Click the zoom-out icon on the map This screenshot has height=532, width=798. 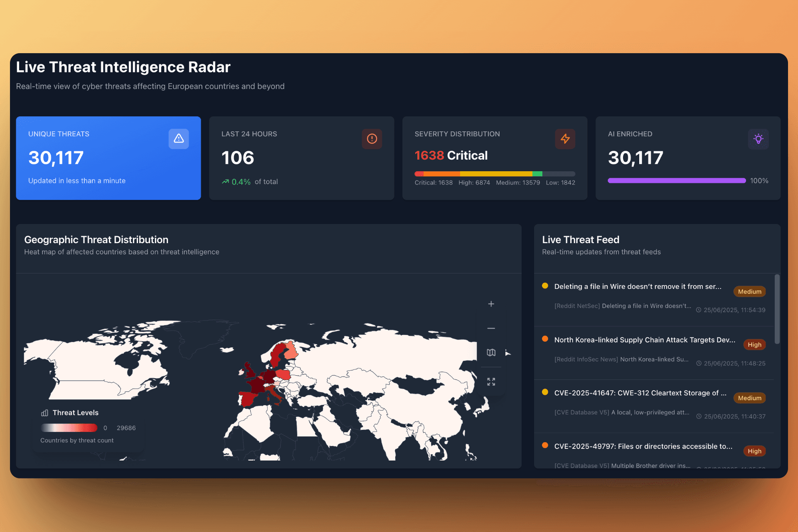(x=491, y=328)
